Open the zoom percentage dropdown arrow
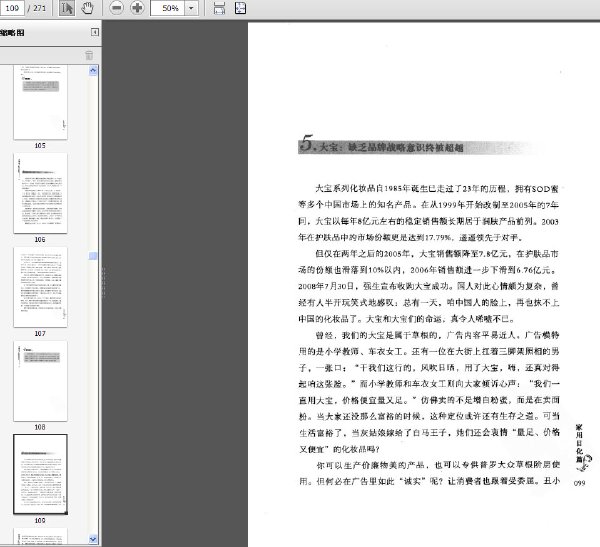Image resolution: width=600 pixels, height=547 pixels. (x=191, y=8)
